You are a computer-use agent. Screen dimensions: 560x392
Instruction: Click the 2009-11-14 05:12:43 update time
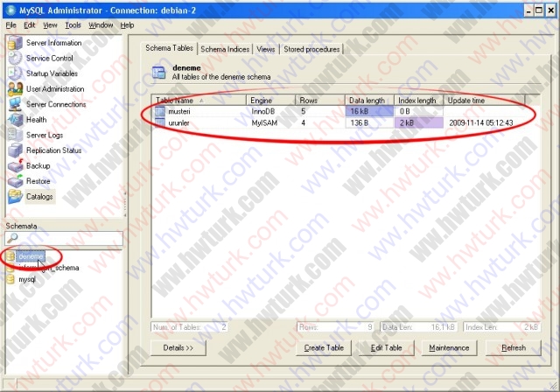481,122
